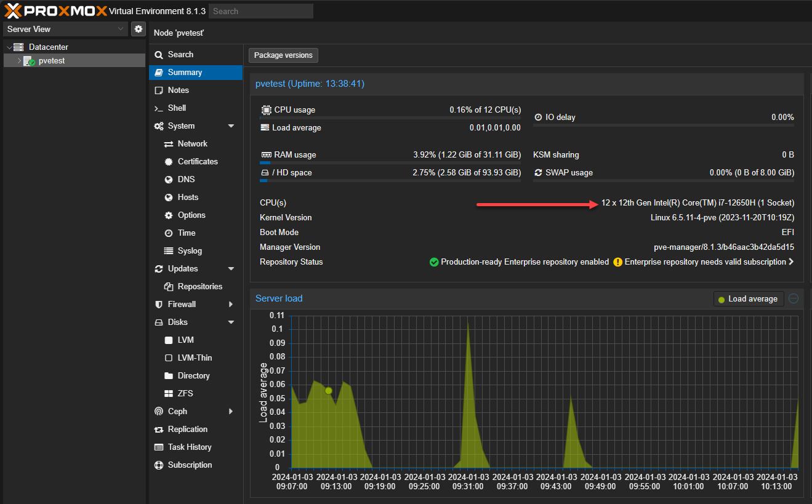This screenshot has width=812, height=504.
Task: Click the Certificates icon in sidebar
Action: [x=168, y=162]
